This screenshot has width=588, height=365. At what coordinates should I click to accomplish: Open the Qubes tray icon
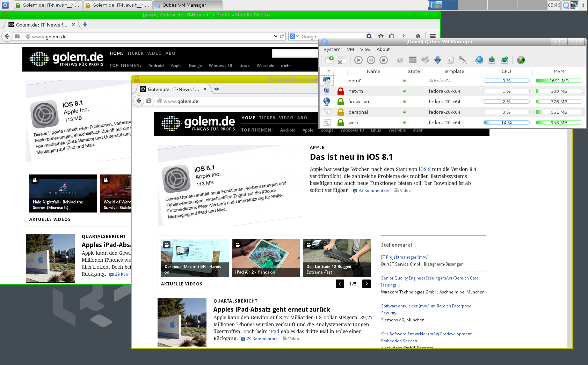click(x=566, y=5)
